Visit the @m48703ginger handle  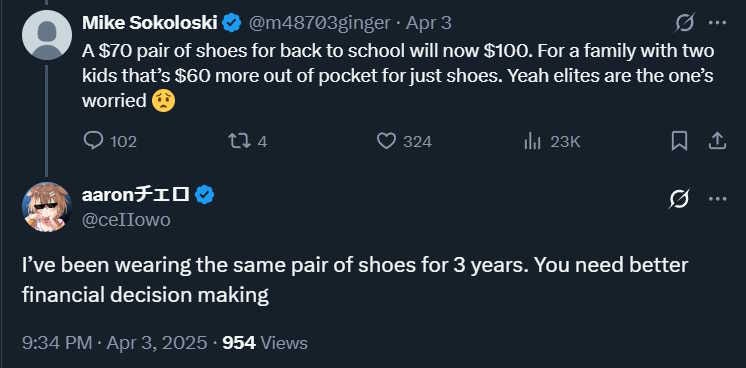click(x=319, y=23)
